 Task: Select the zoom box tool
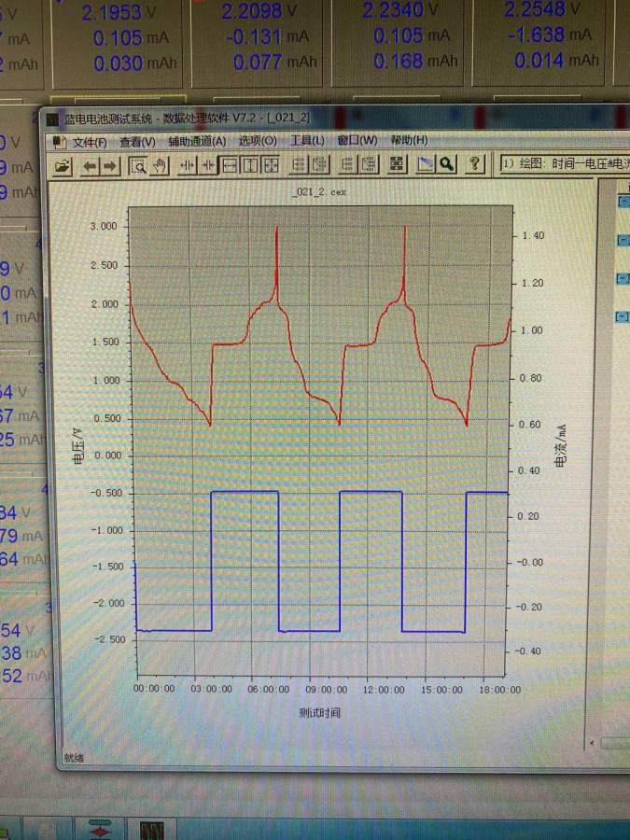[137, 165]
